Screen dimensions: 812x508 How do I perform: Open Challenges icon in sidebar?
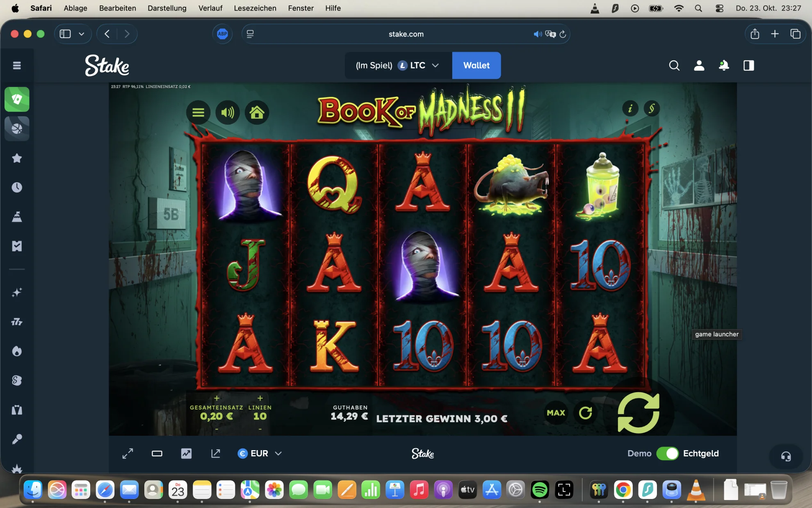point(17,217)
